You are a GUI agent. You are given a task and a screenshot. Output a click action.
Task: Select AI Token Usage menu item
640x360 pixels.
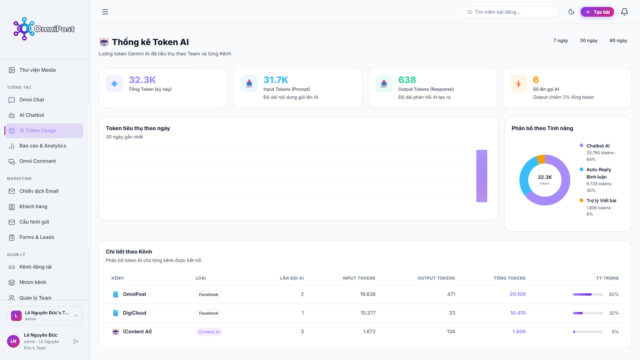(44, 131)
